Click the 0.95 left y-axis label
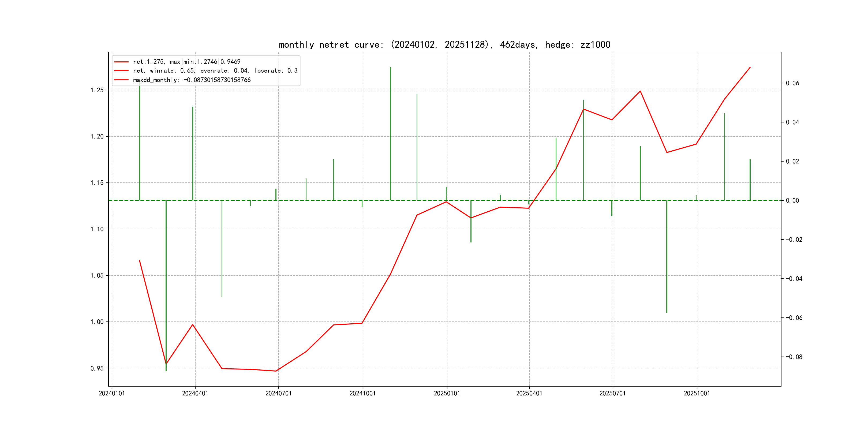The height and width of the screenshot is (434, 868). click(97, 368)
